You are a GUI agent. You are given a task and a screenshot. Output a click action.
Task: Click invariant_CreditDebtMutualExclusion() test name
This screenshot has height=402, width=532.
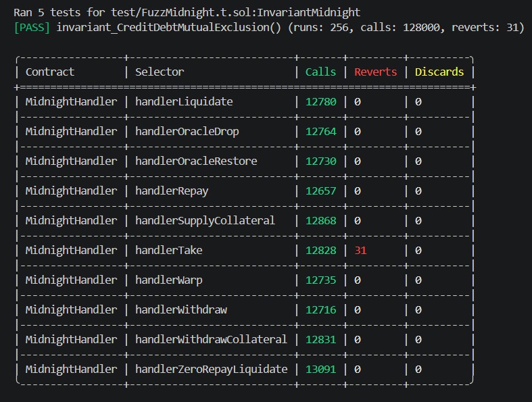(168, 28)
